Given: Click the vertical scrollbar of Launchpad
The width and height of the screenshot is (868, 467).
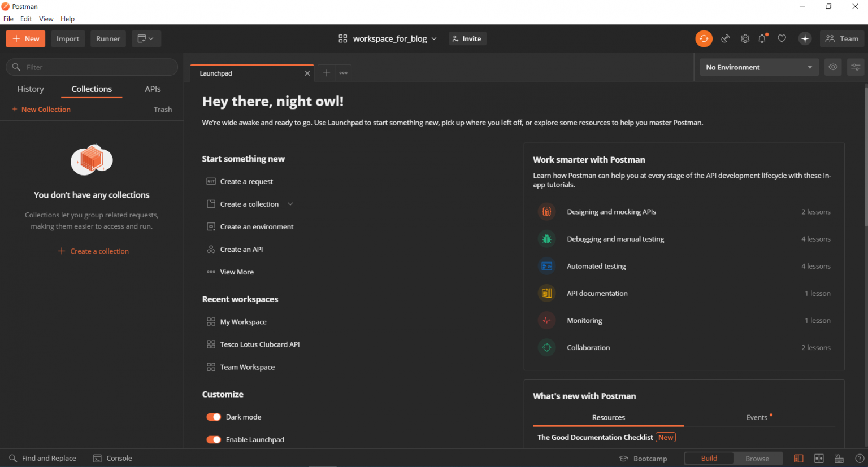Looking at the screenshot, I should coord(865,156).
